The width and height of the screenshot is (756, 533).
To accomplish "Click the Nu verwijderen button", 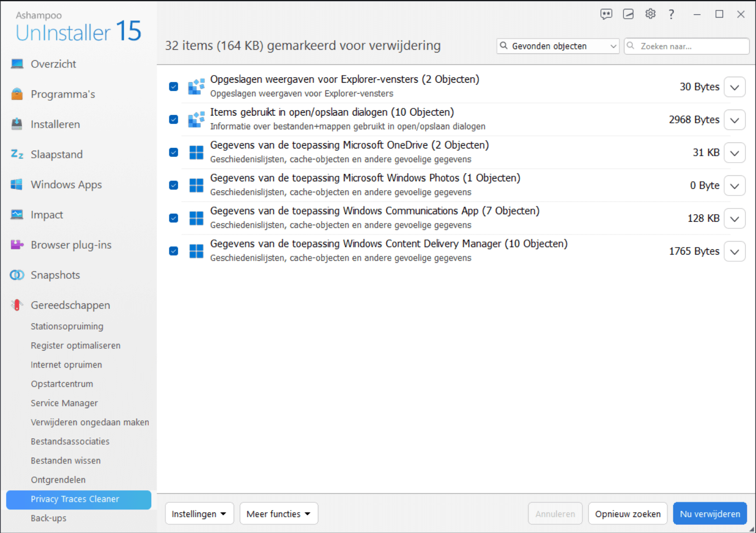I will [710, 514].
